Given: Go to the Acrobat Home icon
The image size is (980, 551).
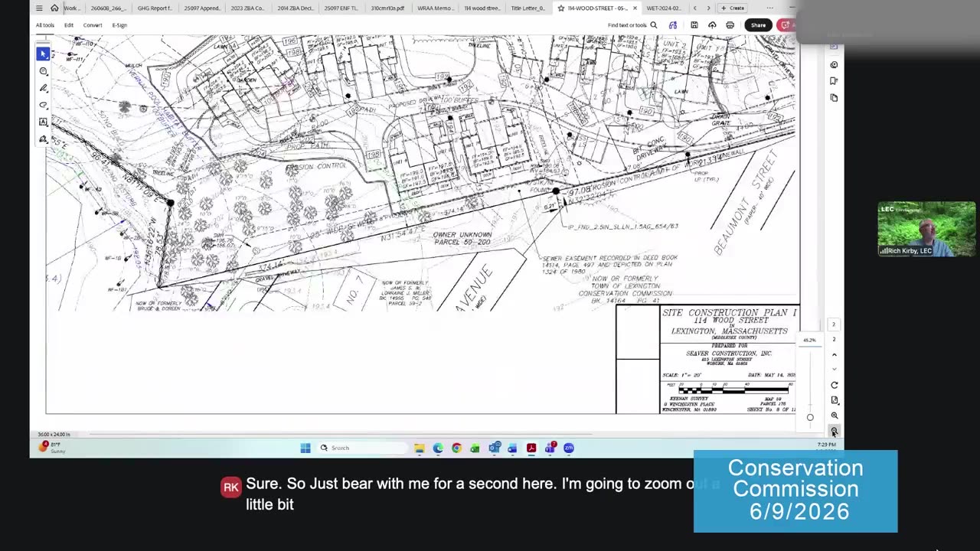Looking at the screenshot, I should (54, 8).
